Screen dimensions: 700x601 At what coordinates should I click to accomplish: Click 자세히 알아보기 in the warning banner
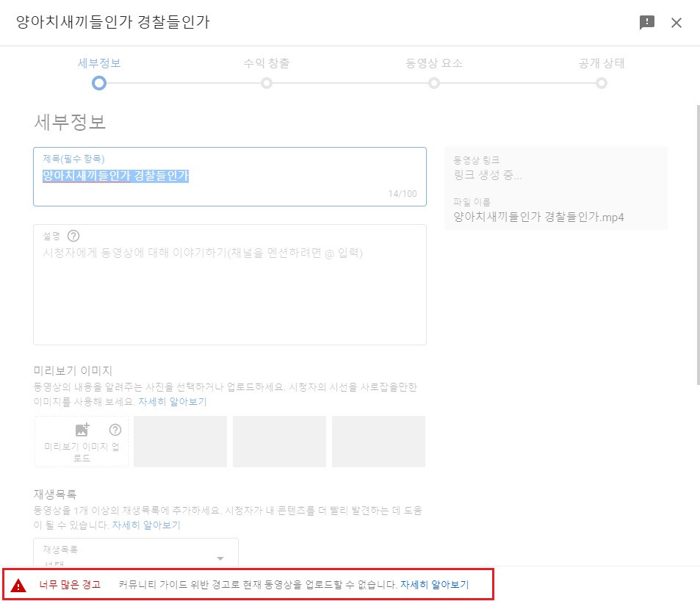point(434,585)
